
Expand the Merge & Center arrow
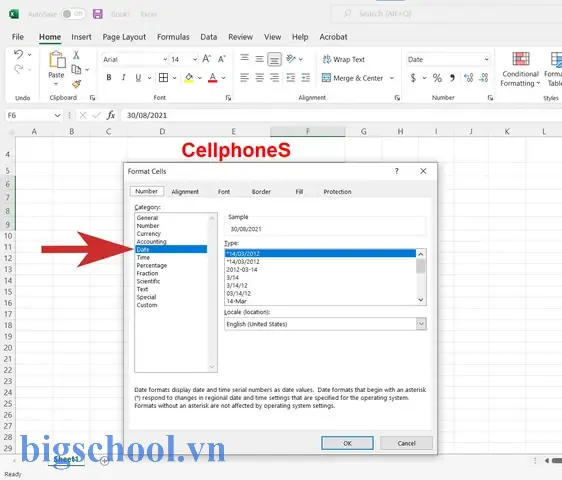392,78
